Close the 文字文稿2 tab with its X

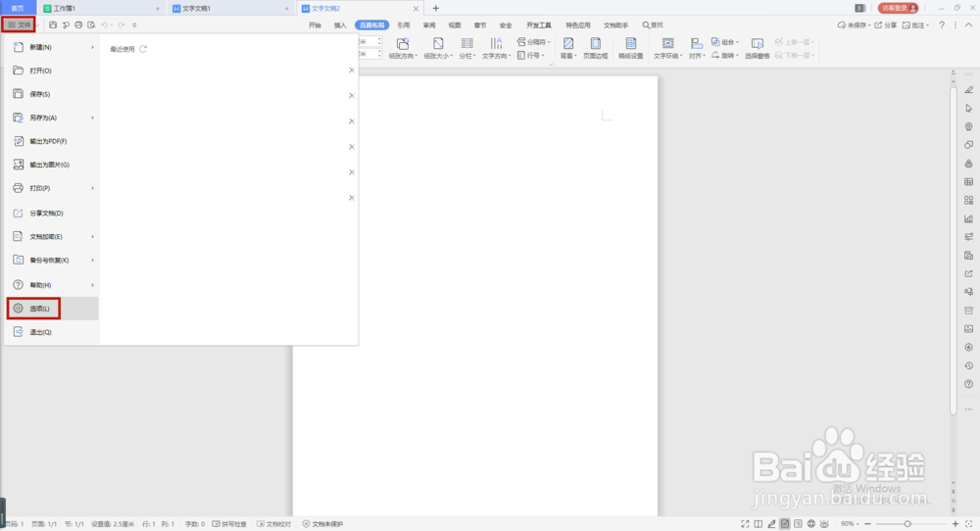pos(416,8)
